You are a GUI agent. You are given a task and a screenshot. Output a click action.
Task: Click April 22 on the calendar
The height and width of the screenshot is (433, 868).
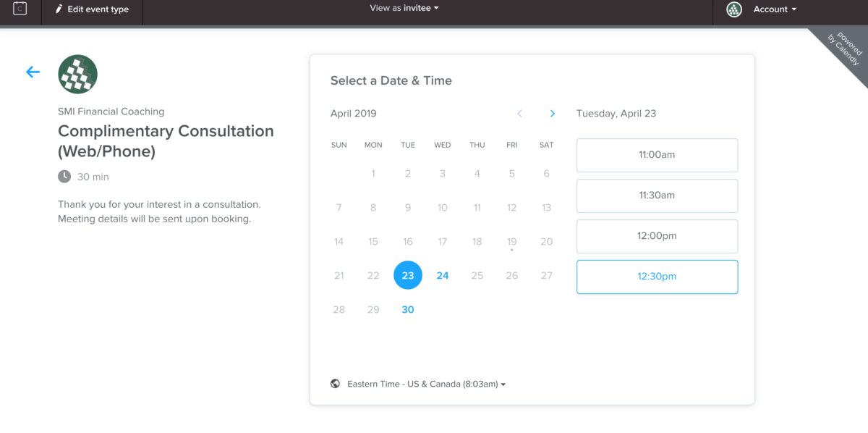point(373,275)
